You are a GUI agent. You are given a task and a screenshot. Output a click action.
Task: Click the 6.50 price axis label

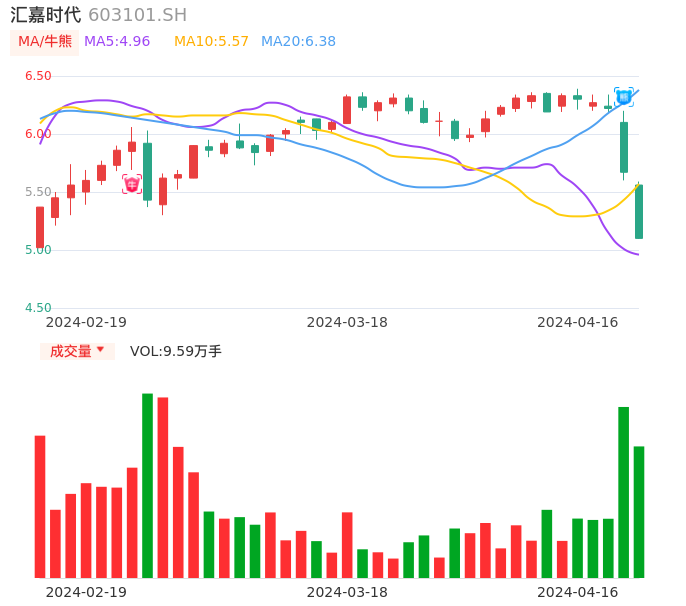point(38,76)
